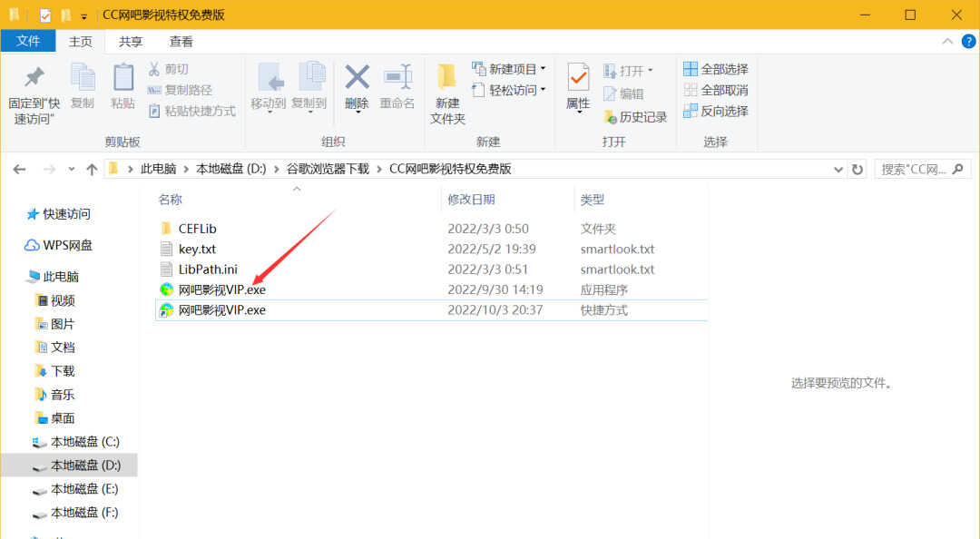Open 本地磁盘 (E:) in sidebar
980x539 pixels.
[x=75, y=489]
